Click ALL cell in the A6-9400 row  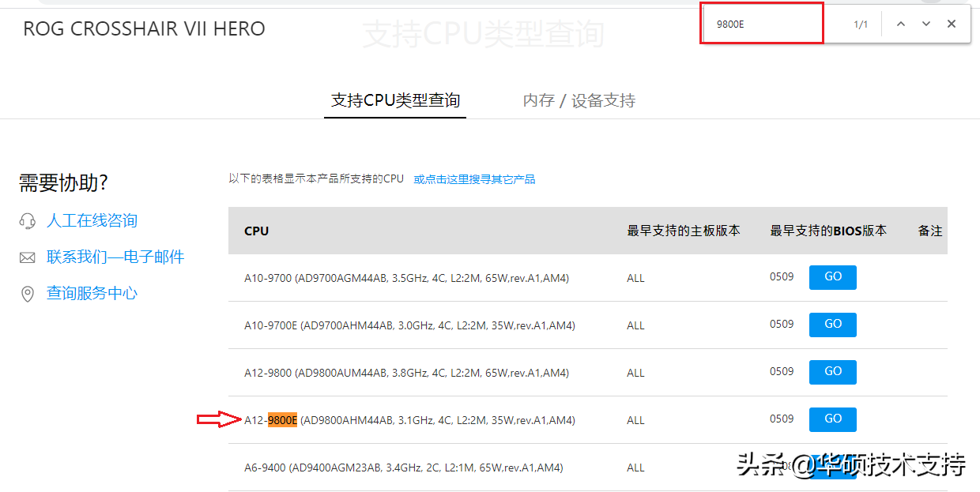tap(635, 468)
